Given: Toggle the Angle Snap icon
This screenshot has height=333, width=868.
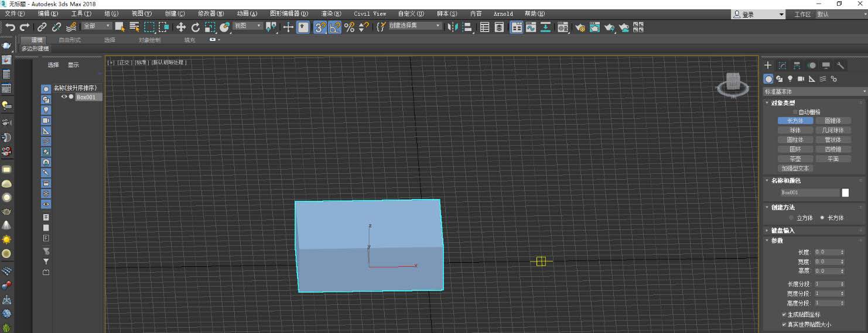Looking at the screenshot, I should pyautogui.click(x=334, y=26).
